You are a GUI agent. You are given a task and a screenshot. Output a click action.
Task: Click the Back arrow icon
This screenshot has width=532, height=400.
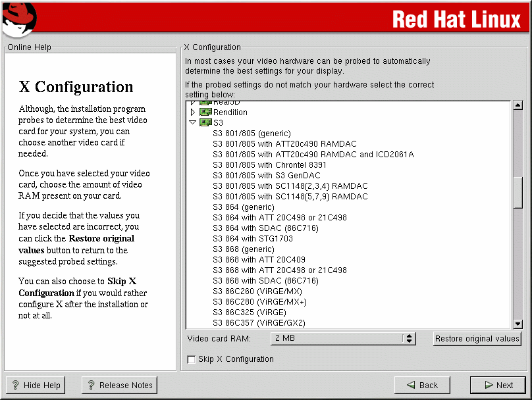410,386
